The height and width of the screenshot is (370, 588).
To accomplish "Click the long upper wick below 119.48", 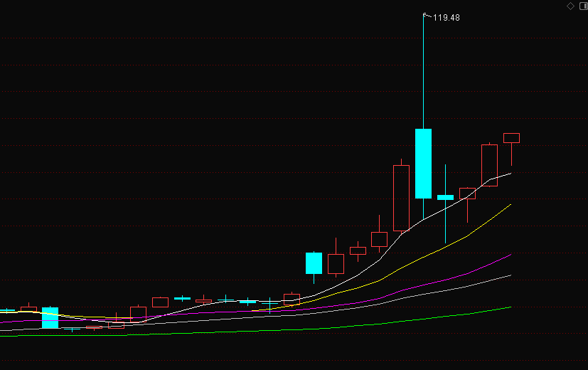I will (424, 71).
